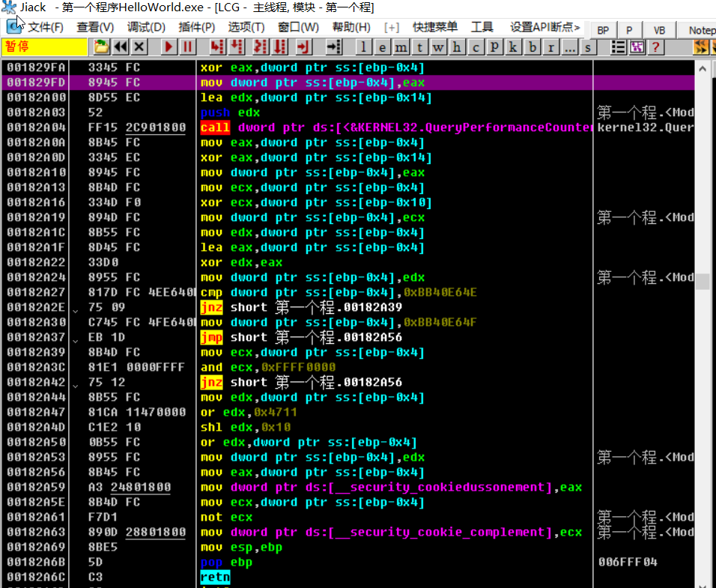Open References window with 'r' button
Screen dimensions: 716x588
click(x=550, y=47)
